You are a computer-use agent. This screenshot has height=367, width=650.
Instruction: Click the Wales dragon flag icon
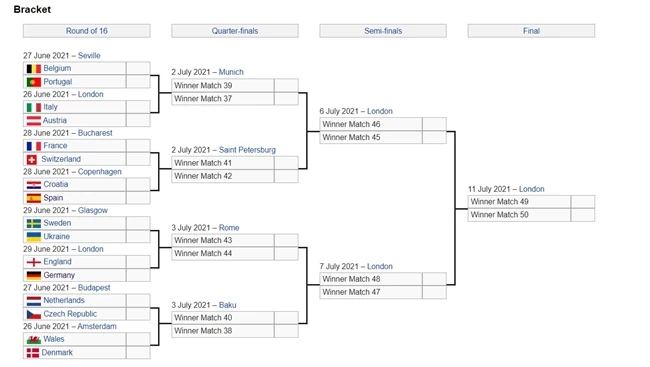point(34,340)
